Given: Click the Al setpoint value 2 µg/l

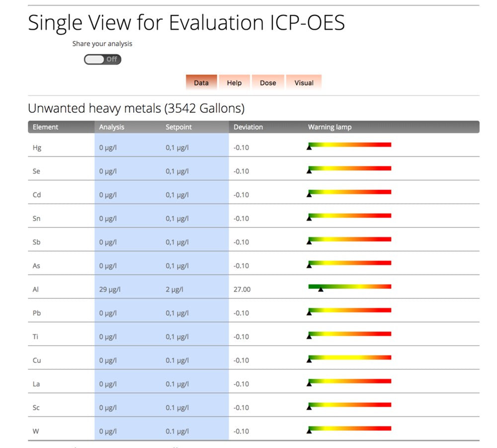Looking at the screenshot, I should 174,289.
